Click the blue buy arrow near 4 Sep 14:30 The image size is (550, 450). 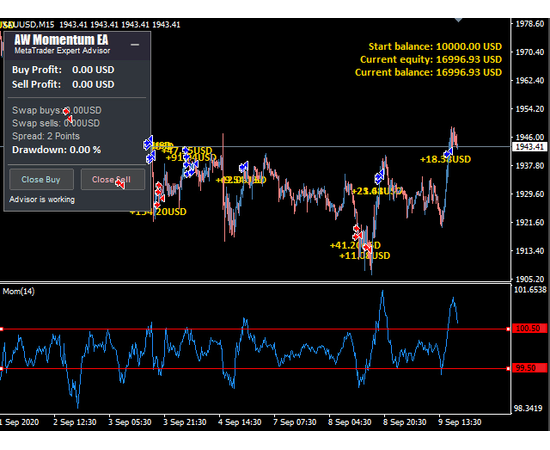244,167
